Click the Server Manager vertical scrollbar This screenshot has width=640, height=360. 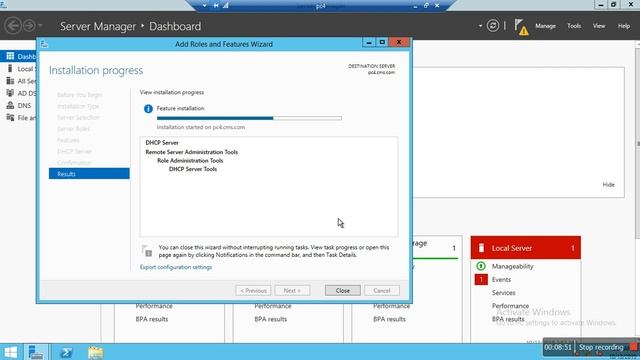[638, 143]
